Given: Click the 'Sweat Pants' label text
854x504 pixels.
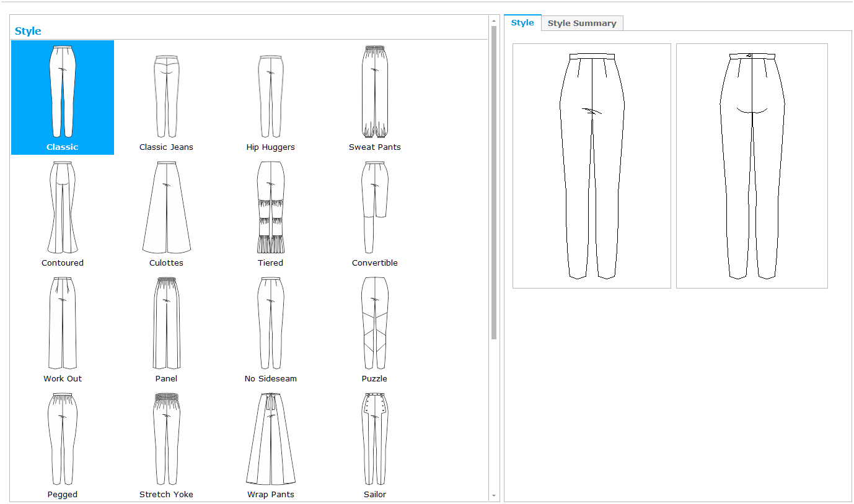Looking at the screenshot, I should click(374, 147).
